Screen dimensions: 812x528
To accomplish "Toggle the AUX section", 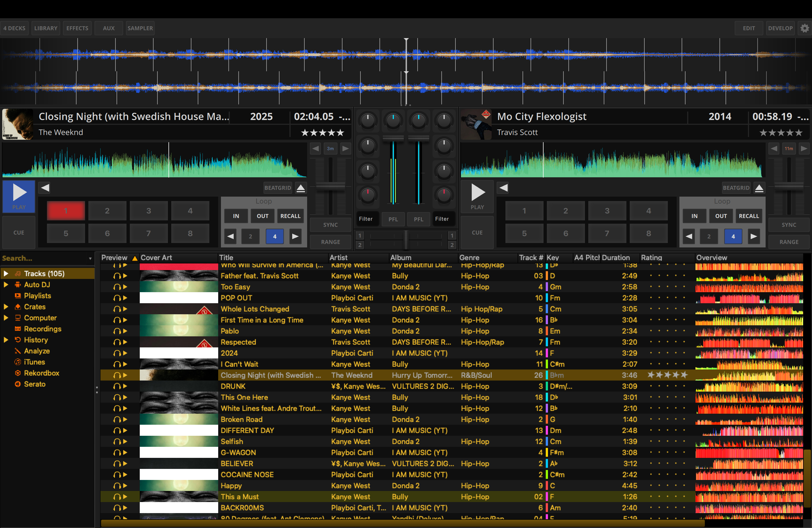I will (109, 28).
